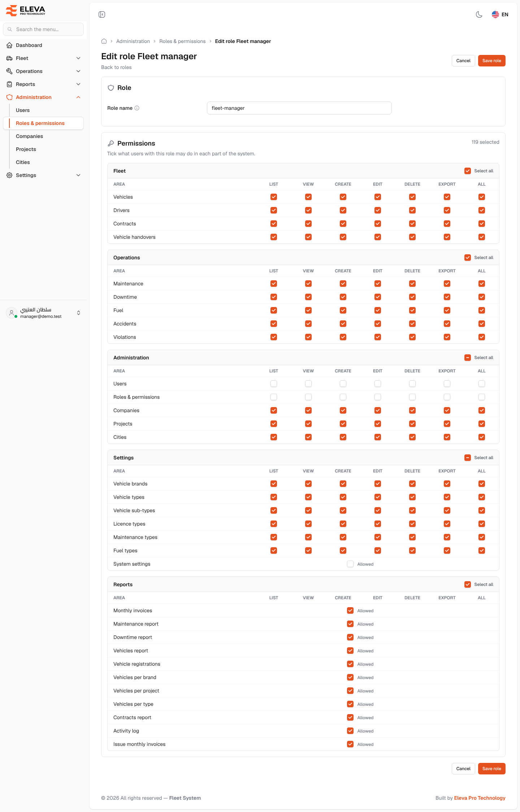Click the top Save role button
The height and width of the screenshot is (812, 520).
(x=492, y=61)
